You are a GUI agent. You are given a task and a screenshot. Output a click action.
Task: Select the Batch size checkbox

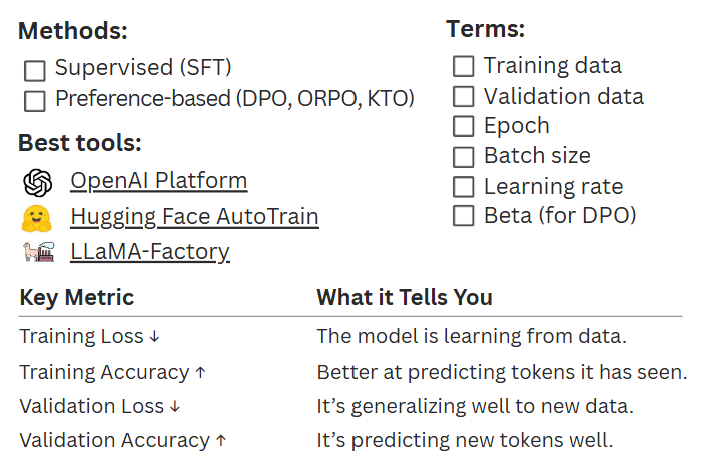[x=463, y=157]
